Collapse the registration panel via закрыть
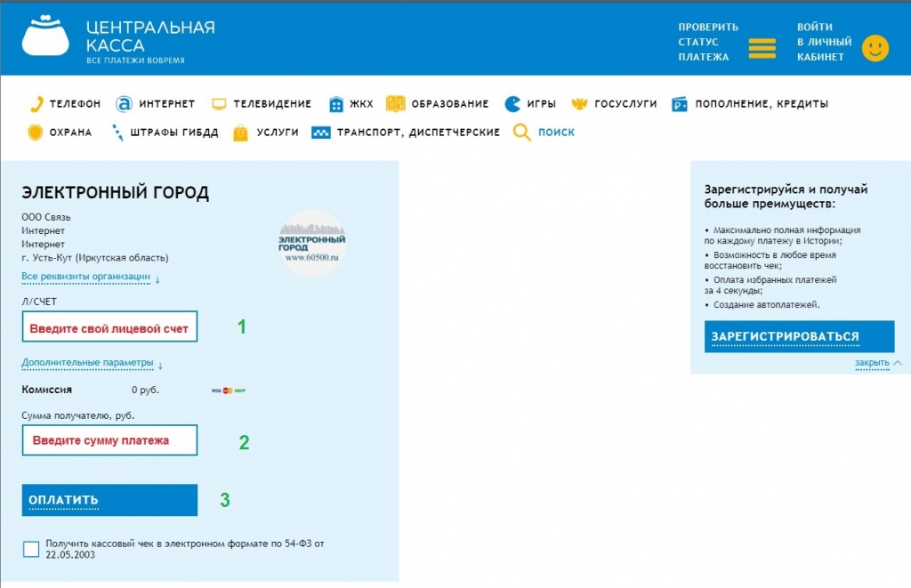This screenshot has height=588, width=911. (x=872, y=363)
